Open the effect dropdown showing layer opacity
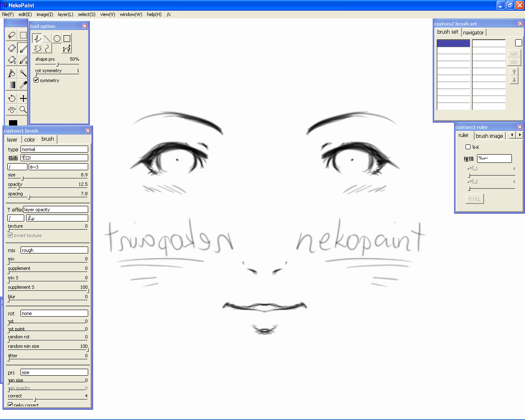Image resolution: width=525 pixels, height=420 pixels. click(55, 210)
